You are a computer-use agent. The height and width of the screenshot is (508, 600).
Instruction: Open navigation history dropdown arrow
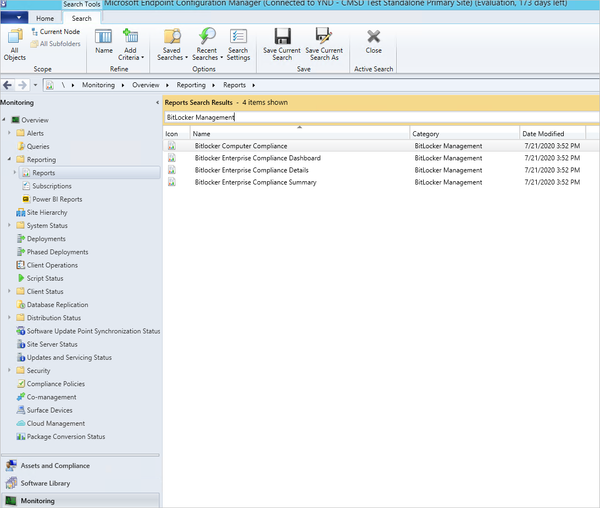pyautogui.click(x=35, y=85)
